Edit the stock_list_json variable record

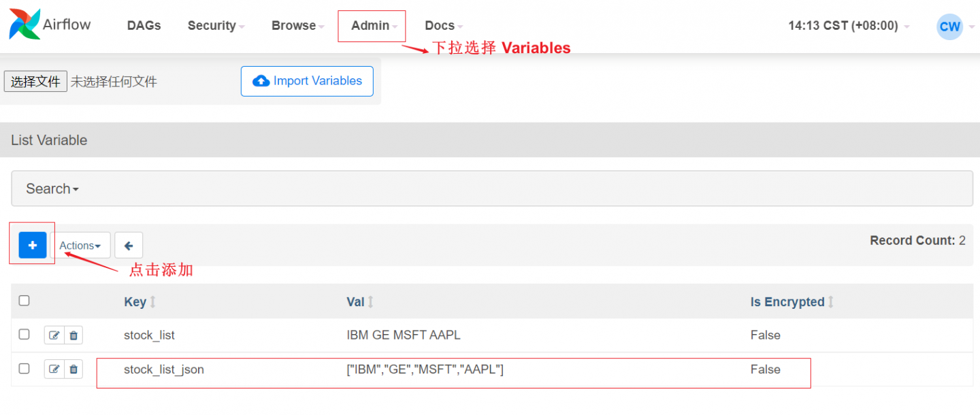pos(54,369)
